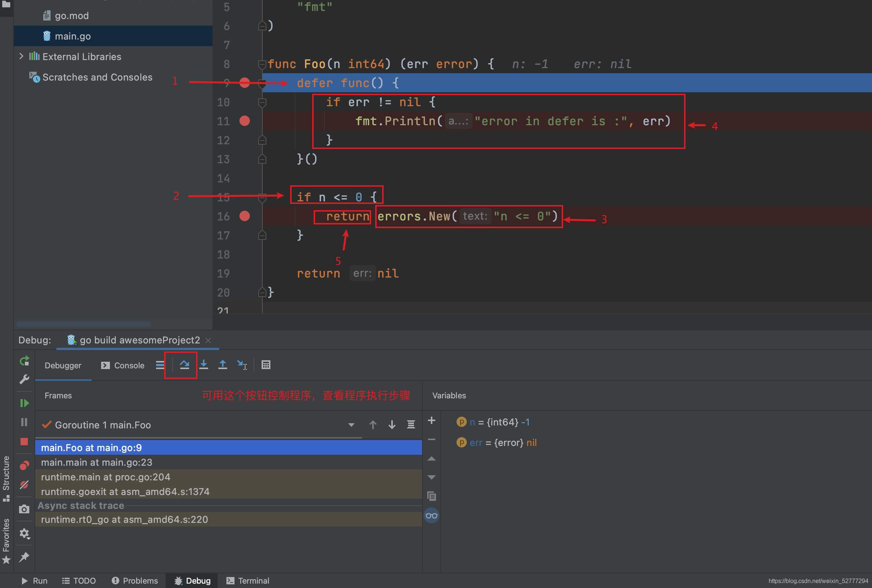
Task: Open Evaluate Expression calculator icon
Action: pos(266,365)
